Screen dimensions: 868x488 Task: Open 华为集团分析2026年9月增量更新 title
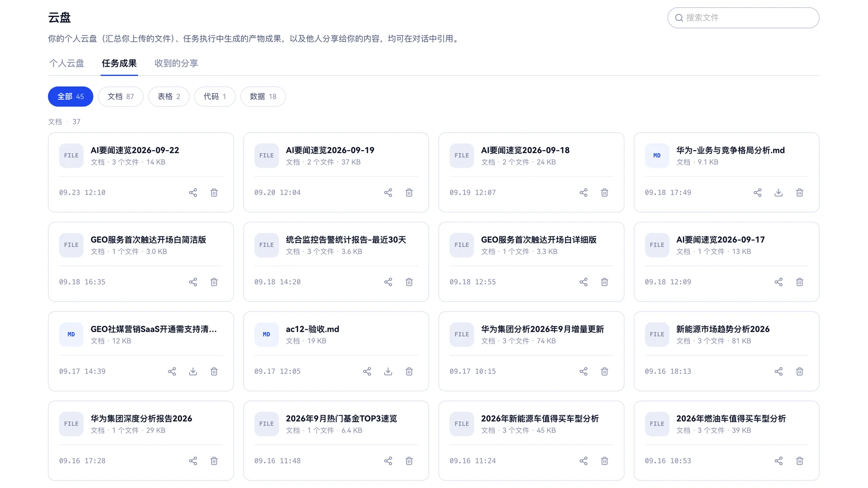pyautogui.click(x=542, y=329)
